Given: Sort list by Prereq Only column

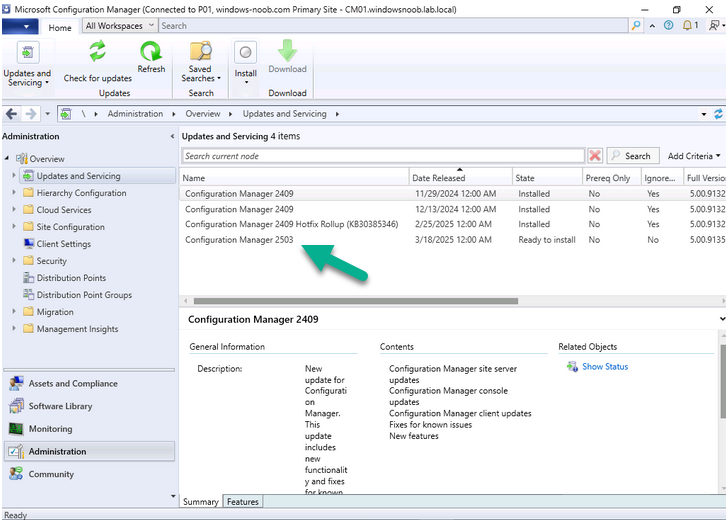Looking at the screenshot, I should pyautogui.click(x=611, y=178).
